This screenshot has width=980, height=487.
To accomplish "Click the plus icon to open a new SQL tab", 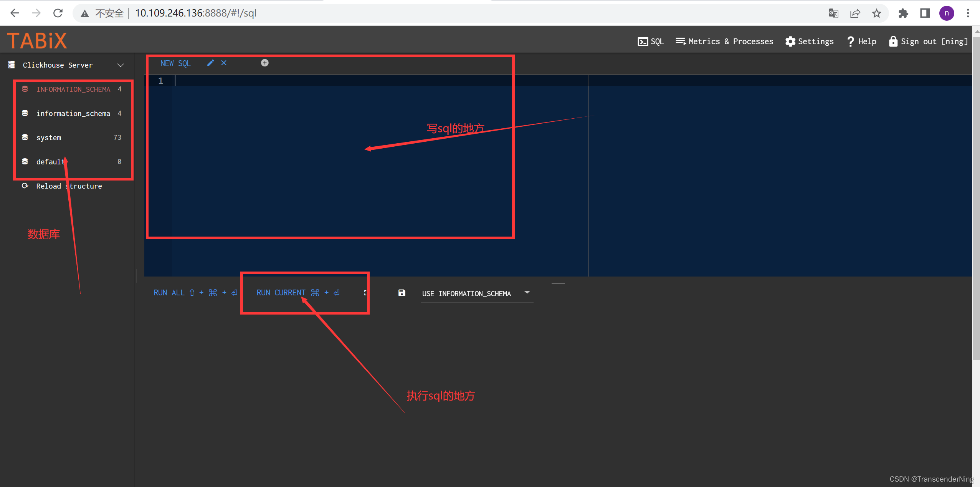I will [264, 63].
